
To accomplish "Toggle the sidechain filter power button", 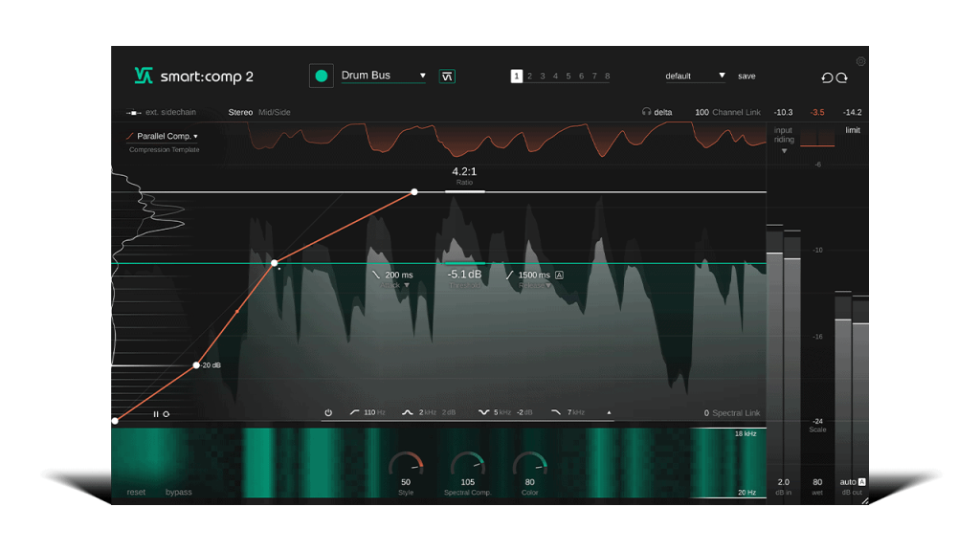I will pos(328,412).
